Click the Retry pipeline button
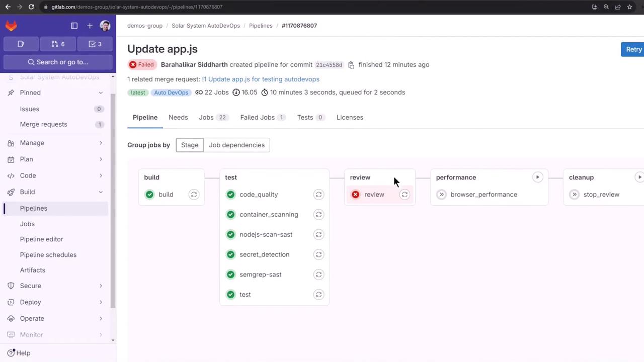 click(632, 49)
